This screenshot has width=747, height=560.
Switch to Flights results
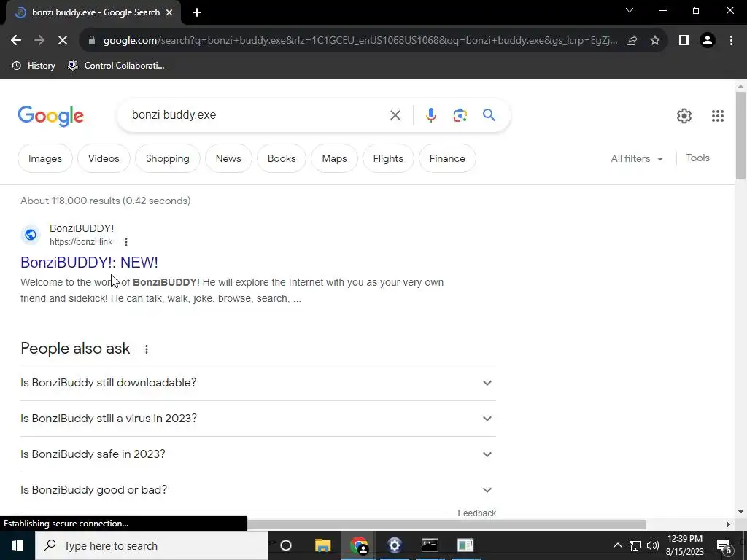click(388, 158)
